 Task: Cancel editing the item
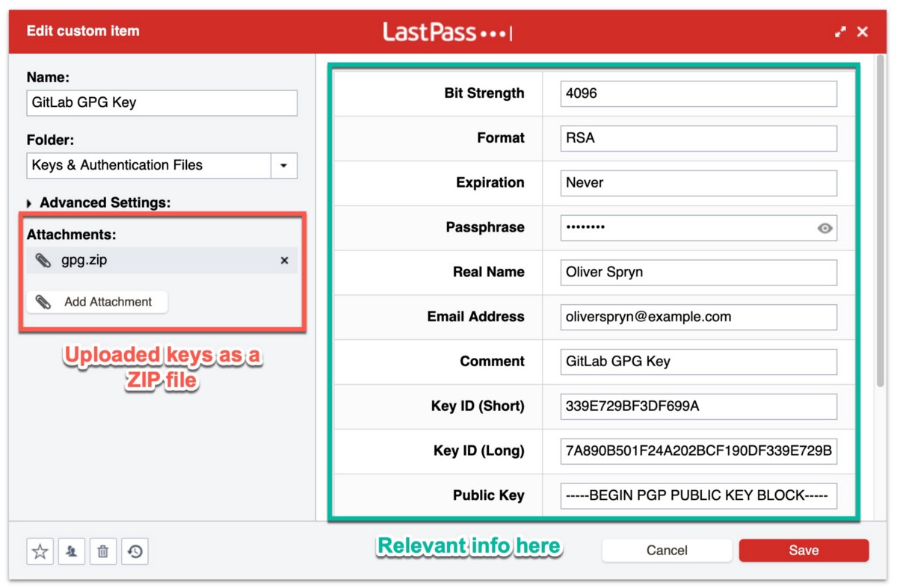(x=667, y=550)
